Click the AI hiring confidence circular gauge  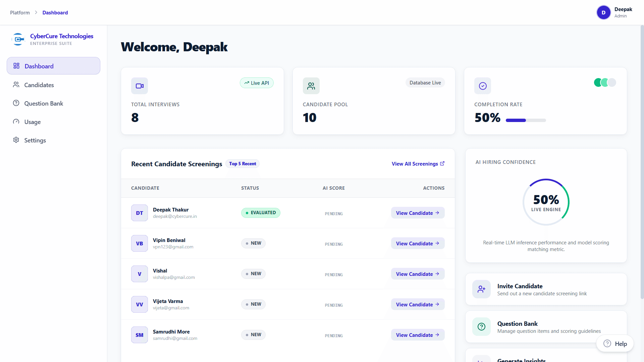(546, 202)
